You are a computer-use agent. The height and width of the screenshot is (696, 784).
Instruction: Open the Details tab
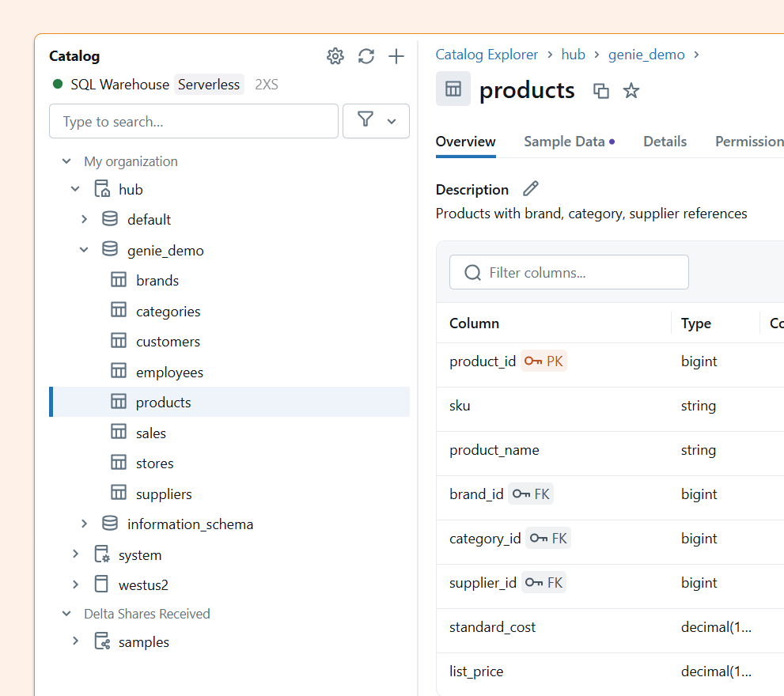point(665,142)
